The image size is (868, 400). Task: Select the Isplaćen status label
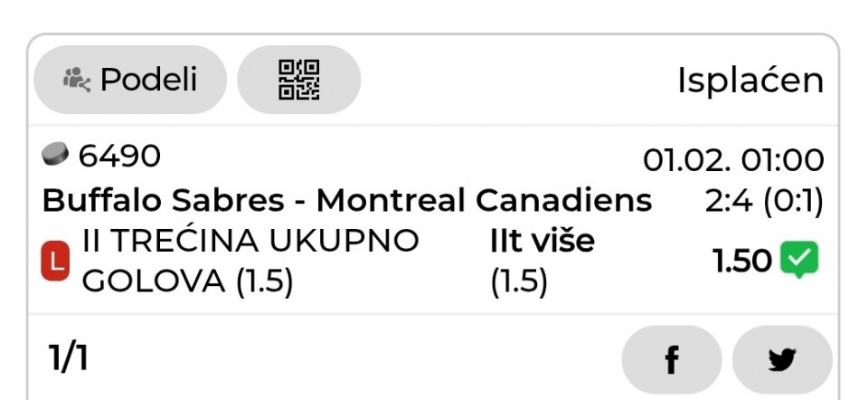pos(750,81)
